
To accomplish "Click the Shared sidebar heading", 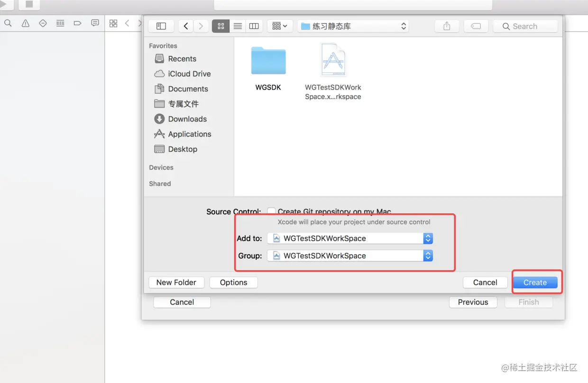I will pos(160,184).
